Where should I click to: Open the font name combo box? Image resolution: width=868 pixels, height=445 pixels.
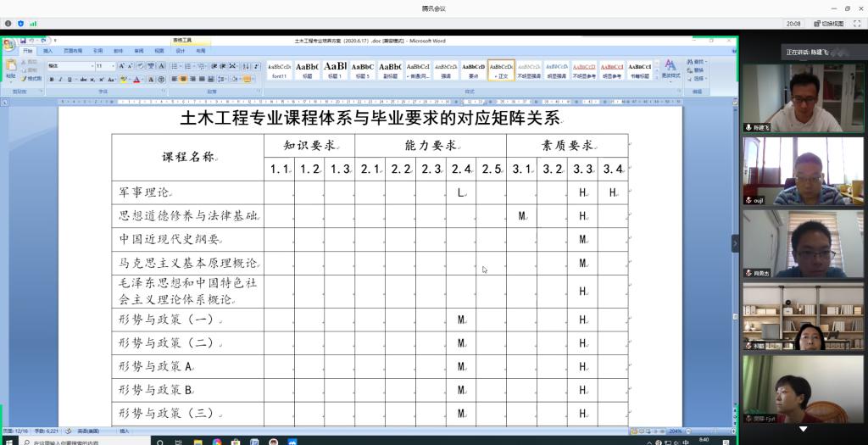(71, 65)
